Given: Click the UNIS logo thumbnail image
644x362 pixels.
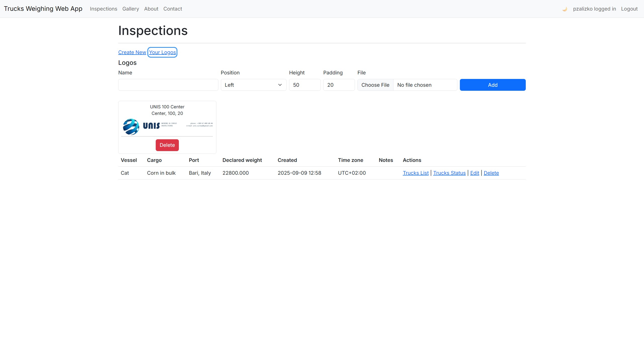Looking at the screenshot, I should click(167, 127).
